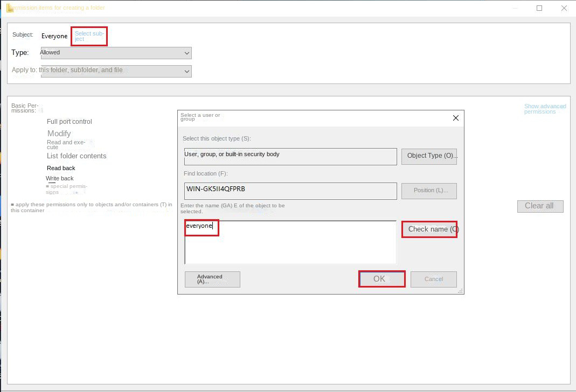This screenshot has height=392, width=576.
Task: Select the List folder contents permission
Action: pos(77,156)
